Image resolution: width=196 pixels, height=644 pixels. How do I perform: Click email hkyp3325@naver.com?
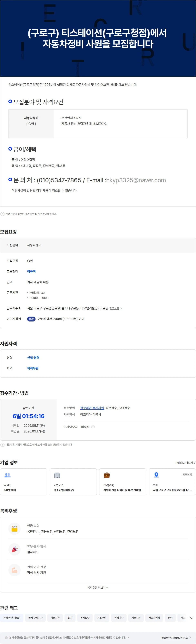tap(136, 180)
